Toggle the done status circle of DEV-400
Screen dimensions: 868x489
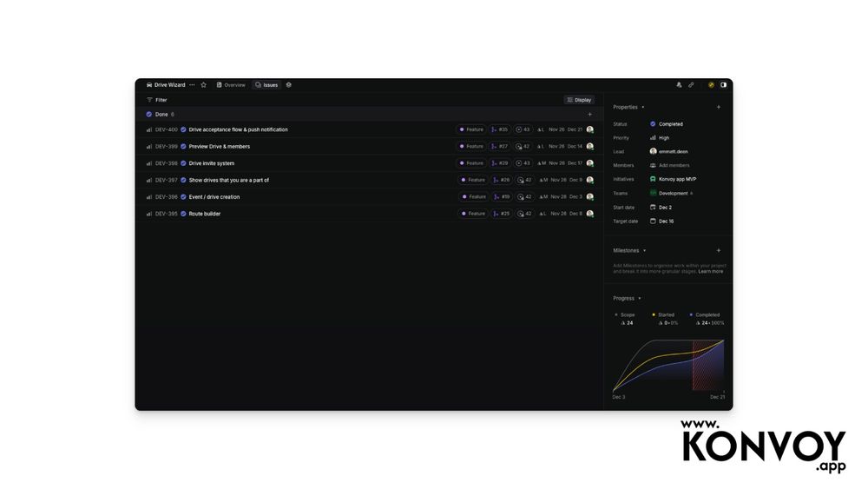click(183, 129)
